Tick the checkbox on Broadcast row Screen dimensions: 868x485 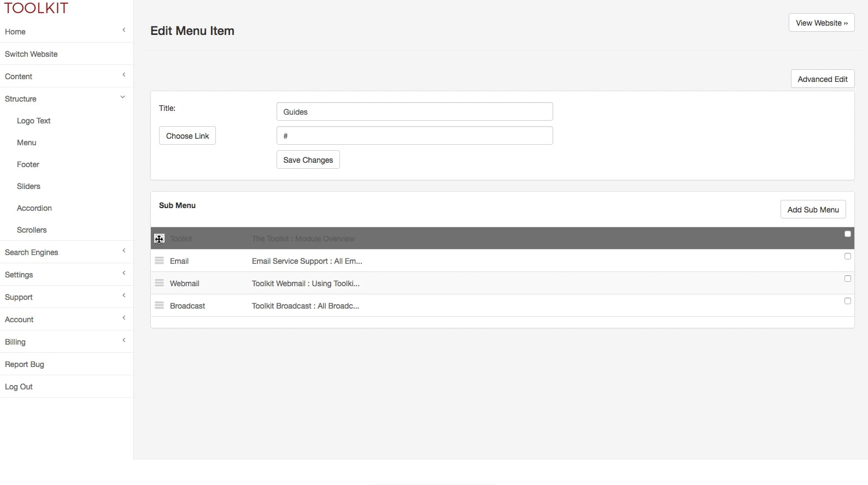click(x=848, y=301)
